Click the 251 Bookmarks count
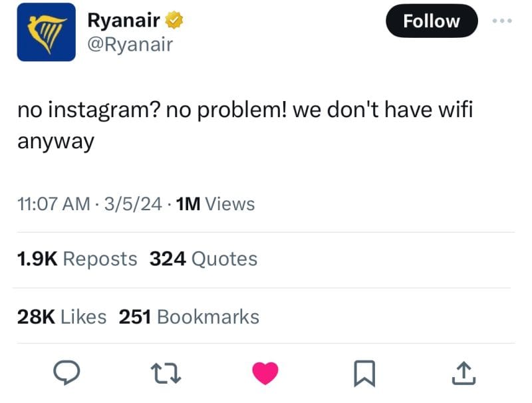The image size is (532, 403). tap(189, 317)
